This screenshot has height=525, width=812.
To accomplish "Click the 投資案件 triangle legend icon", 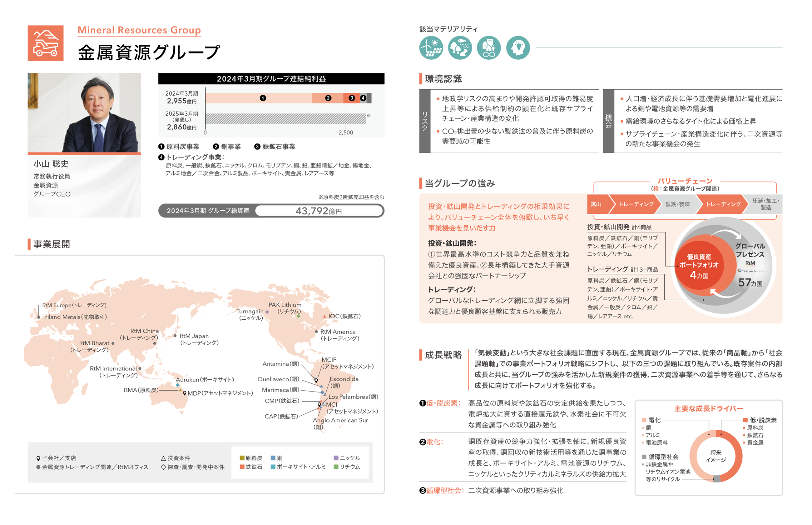I will pyautogui.click(x=163, y=458).
